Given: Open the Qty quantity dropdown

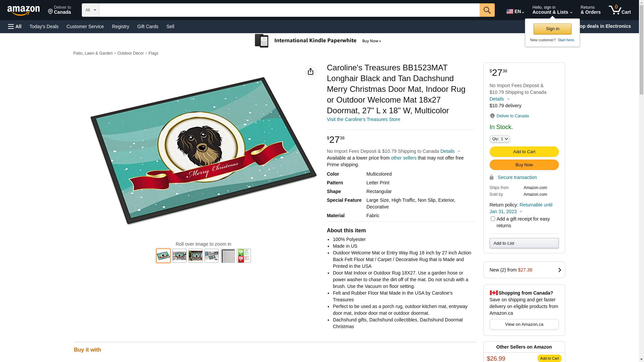Looking at the screenshot, I should (x=500, y=139).
